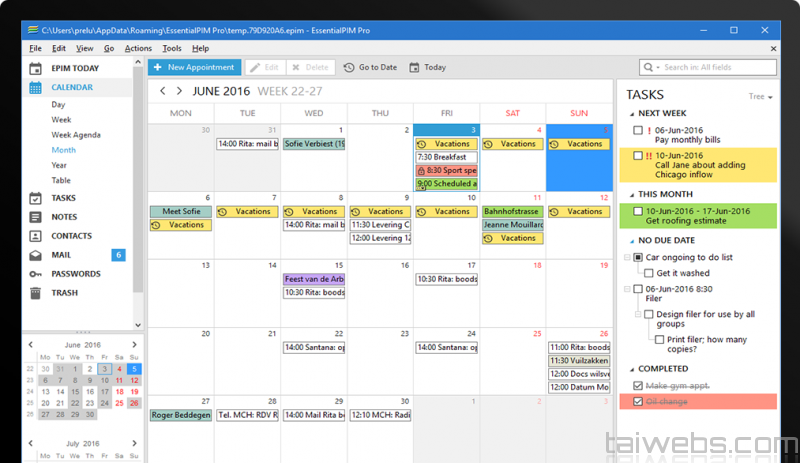Click the New Appointment button
This screenshot has width=800, height=463.
(195, 67)
